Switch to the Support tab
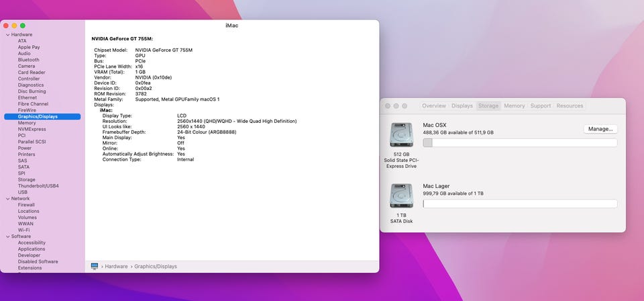 point(541,105)
